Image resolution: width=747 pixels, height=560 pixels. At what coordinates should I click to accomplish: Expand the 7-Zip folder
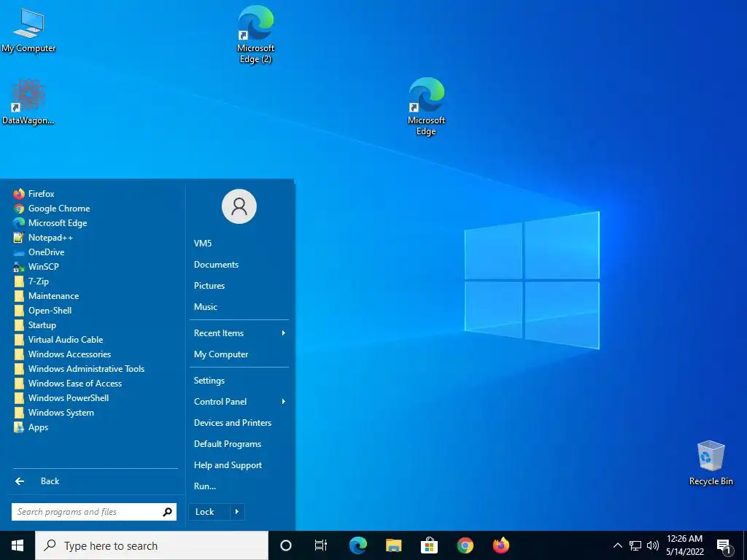[x=31, y=281]
